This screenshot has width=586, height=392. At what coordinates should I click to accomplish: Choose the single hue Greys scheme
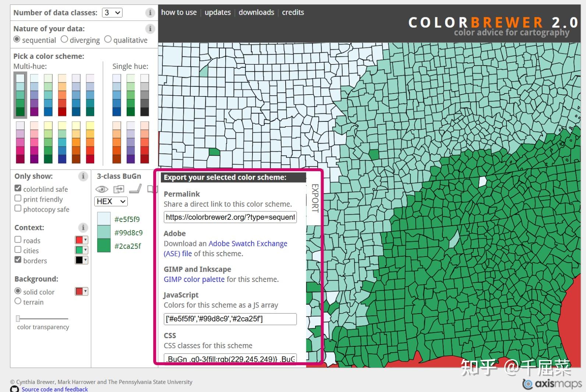pos(145,95)
